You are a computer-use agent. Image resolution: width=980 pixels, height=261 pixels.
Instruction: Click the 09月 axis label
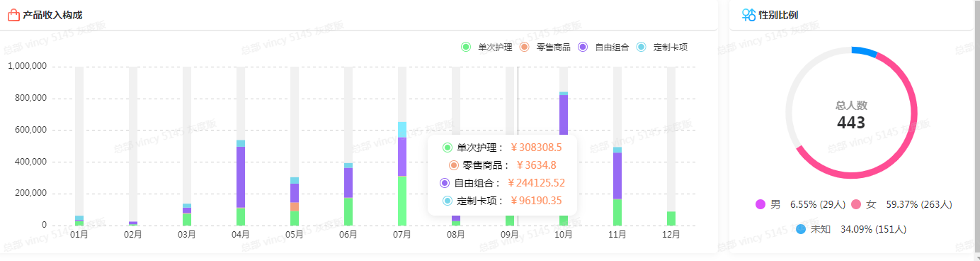coord(510,234)
